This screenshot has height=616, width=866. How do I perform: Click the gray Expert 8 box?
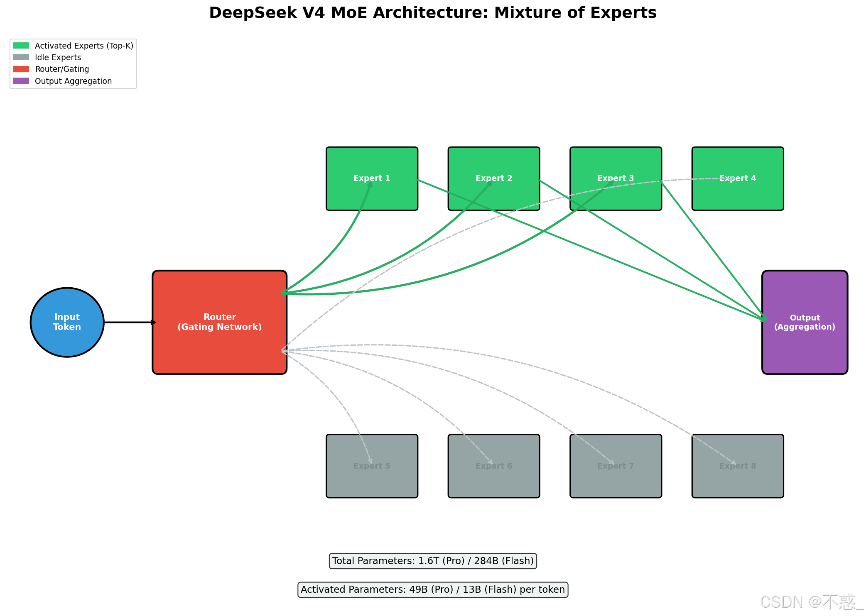[738, 466]
